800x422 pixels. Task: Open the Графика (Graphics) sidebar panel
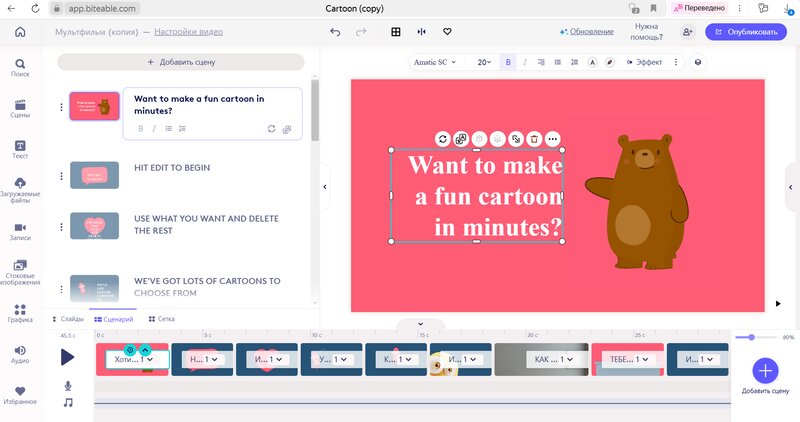(20, 314)
